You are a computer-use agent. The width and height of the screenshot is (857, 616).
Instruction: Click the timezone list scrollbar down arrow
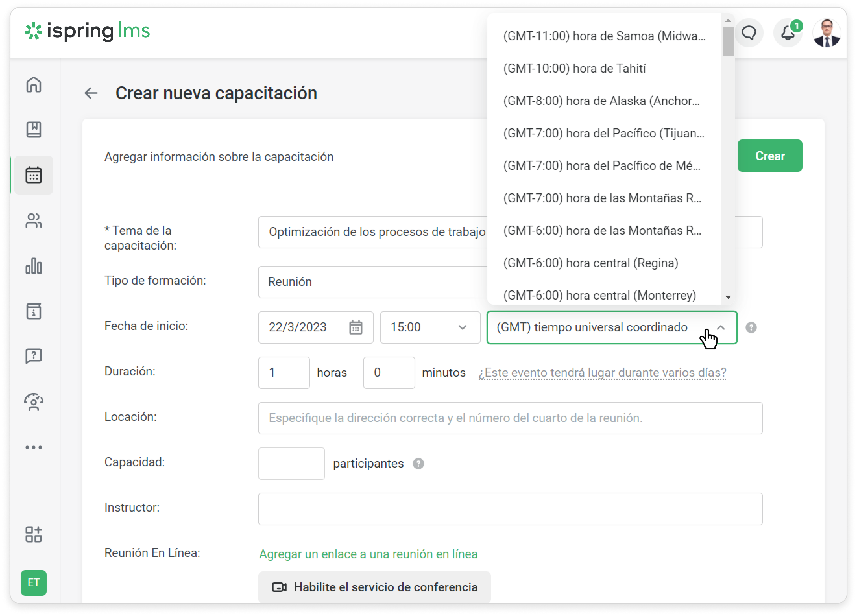pos(728,297)
